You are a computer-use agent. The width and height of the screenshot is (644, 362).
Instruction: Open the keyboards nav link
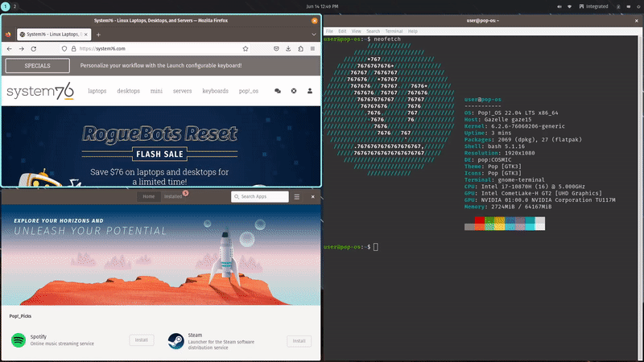coord(215,91)
